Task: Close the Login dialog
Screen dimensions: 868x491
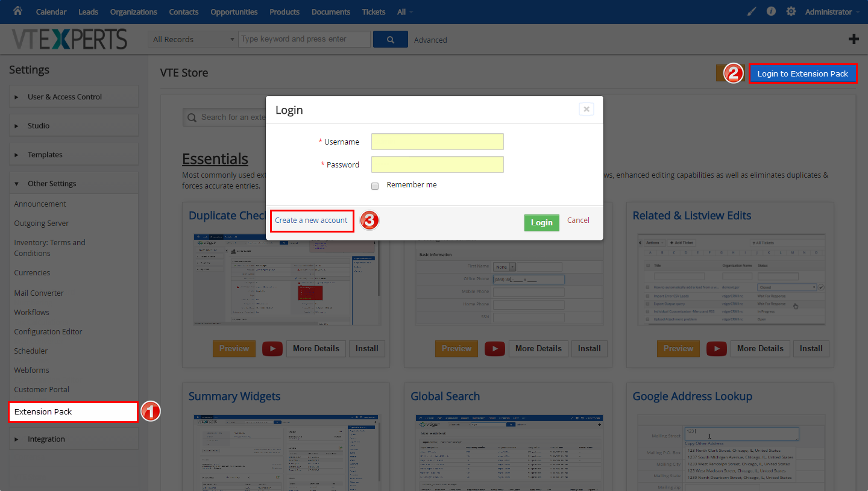Action: point(586,109)
